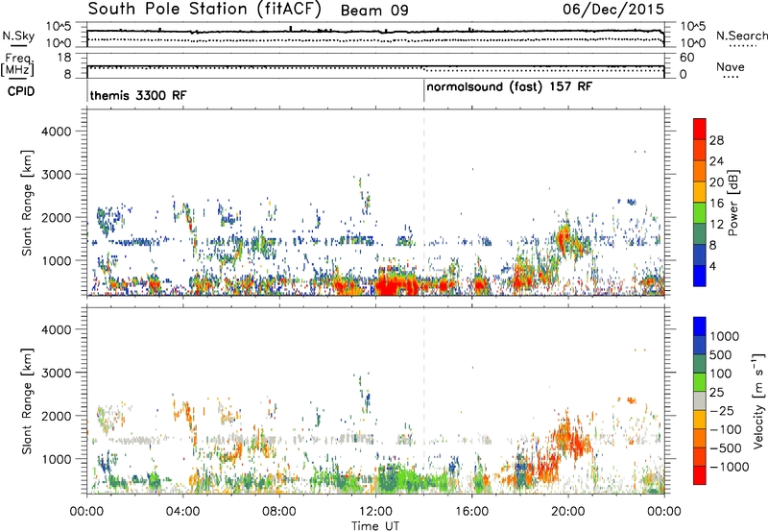
Task: Click the '-1000' tick on the Velocity scale
Action: tap(730, 467)
